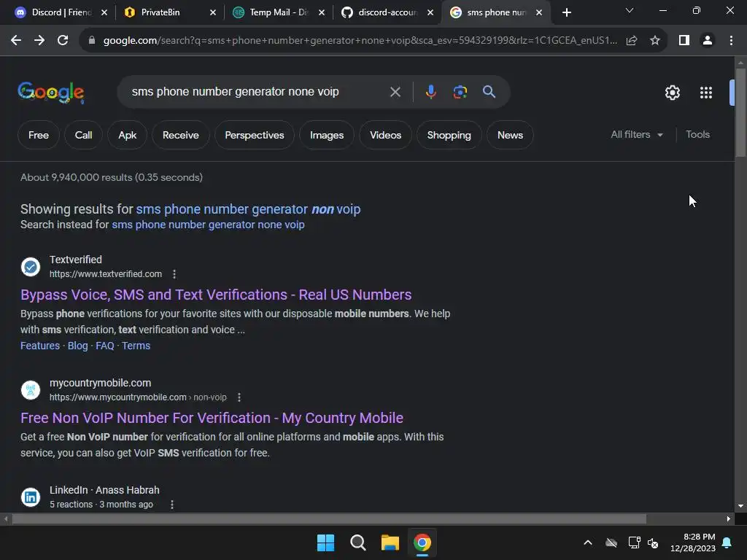Open File Explorer from taskbar
This screenshot has height=560, width=747.
pos(390,542)
